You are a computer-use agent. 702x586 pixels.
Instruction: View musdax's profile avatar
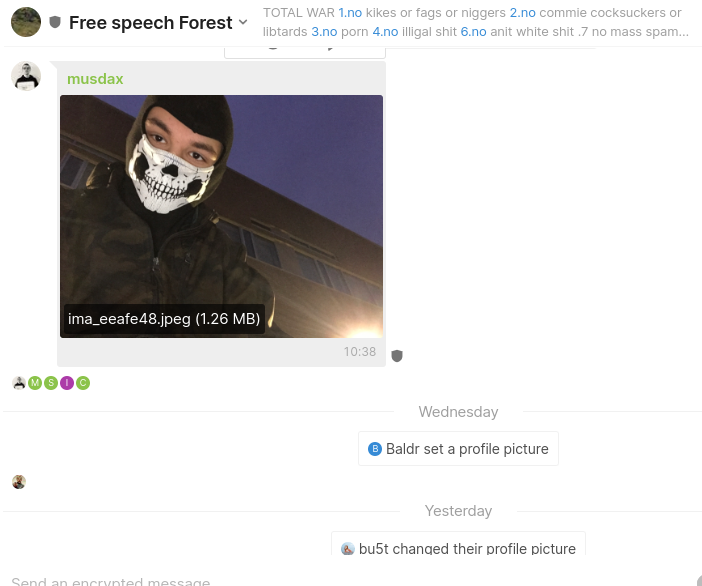(26, 76)
